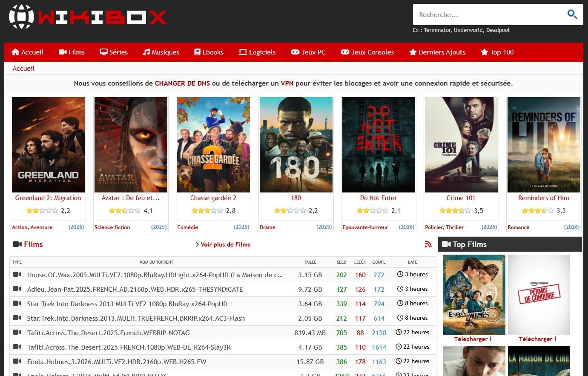This screenshot has width=588, height=376.
Task: Open the Avatar De feu et de cendres poster
Action: click(131, 145)
